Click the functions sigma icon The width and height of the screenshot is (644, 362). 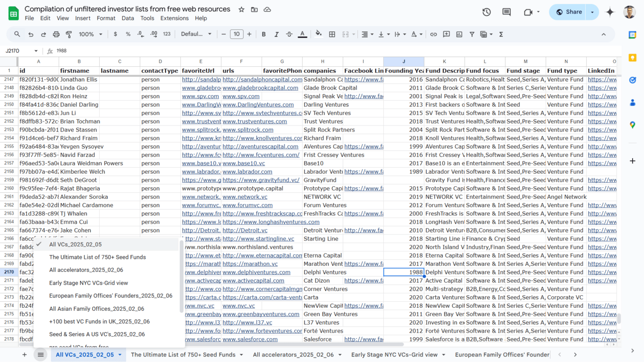coord(501,34)
